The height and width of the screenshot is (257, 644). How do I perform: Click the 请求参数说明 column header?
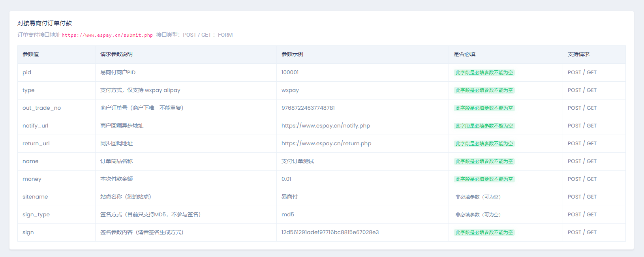coord(116,54)
